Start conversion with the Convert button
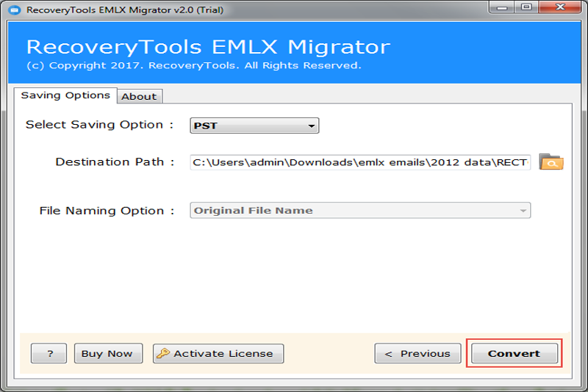The width and height of the screenshot is (588, 392). point(514,353)
